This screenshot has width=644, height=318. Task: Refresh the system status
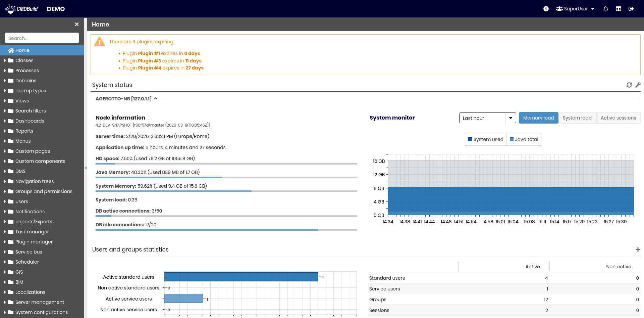(629, 85)
